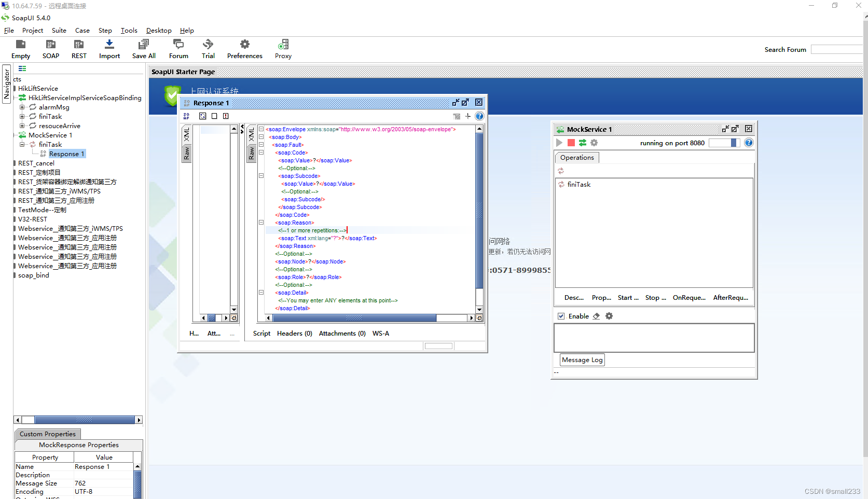The height and width of the screenshot is (499, 868).
Task: Click the grey play button in MockService 1
Action: tap(559, 143)
